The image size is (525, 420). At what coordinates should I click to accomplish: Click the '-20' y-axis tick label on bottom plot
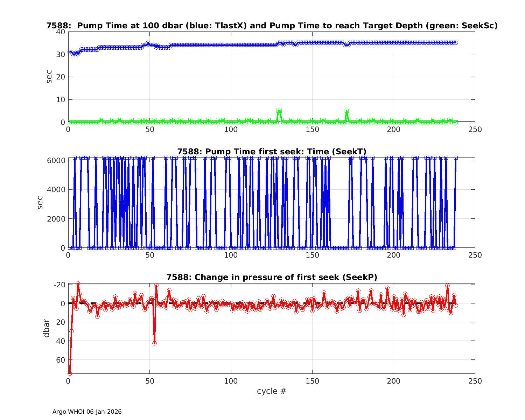click(x=59, y=285)
